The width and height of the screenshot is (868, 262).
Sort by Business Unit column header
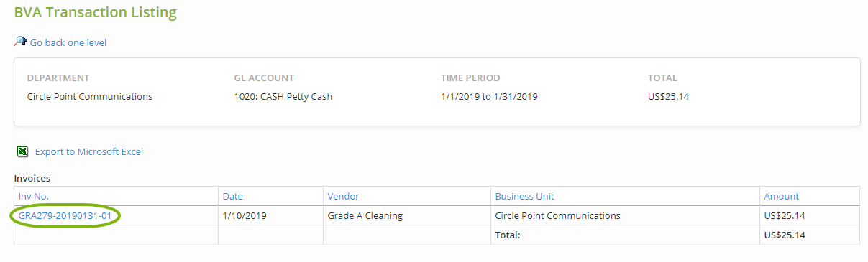[524, 196]
